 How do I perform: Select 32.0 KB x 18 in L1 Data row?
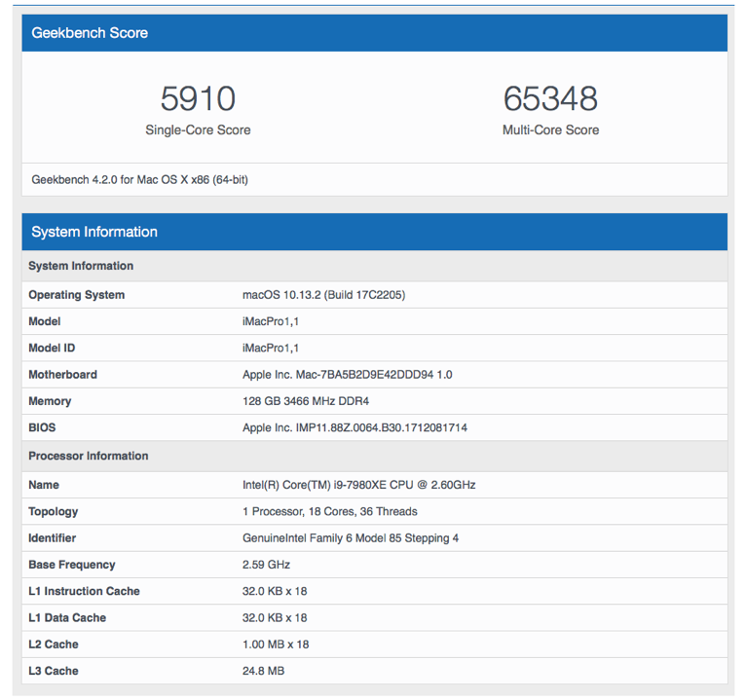tap(275, 617)
